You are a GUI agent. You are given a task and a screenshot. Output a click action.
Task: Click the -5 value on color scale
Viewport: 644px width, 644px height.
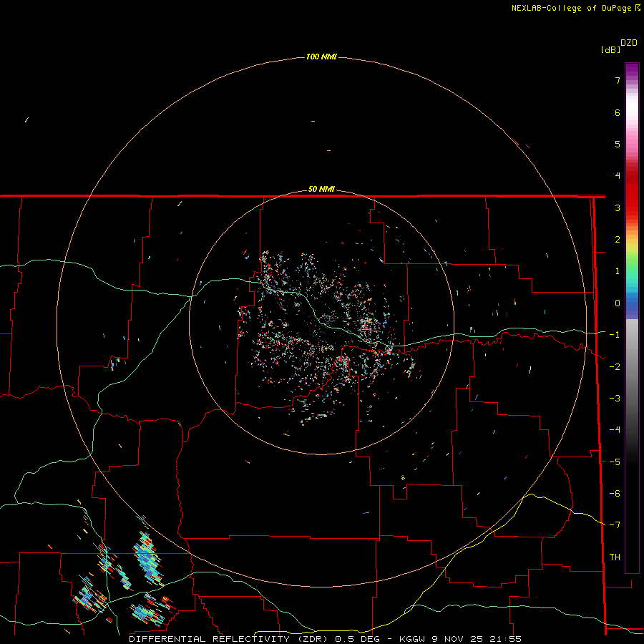click(615, 462)
